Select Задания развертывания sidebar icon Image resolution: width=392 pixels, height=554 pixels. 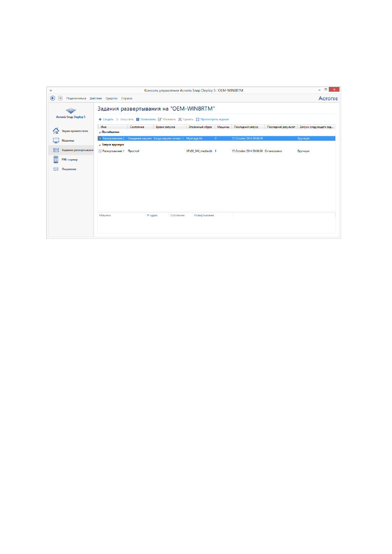point(56,150)
